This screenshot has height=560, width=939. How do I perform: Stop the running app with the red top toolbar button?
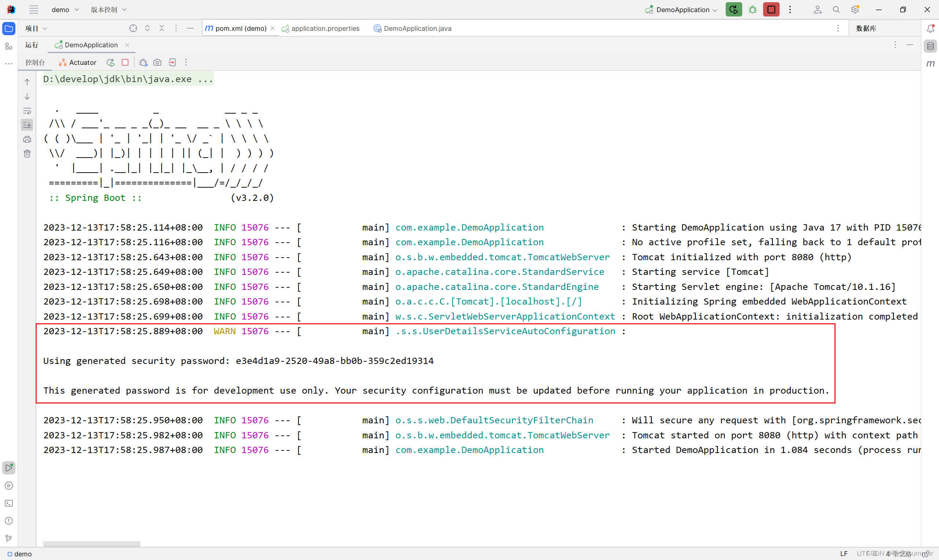coord(771,10)
